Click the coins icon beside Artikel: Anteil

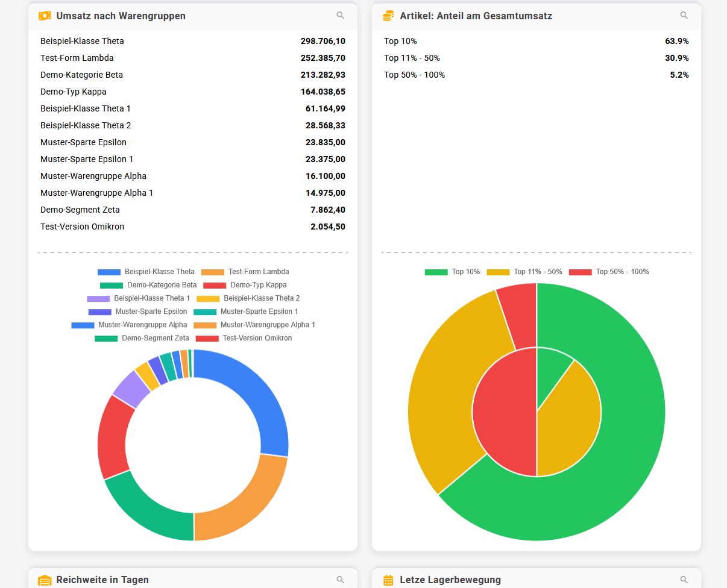click(388, 16)
